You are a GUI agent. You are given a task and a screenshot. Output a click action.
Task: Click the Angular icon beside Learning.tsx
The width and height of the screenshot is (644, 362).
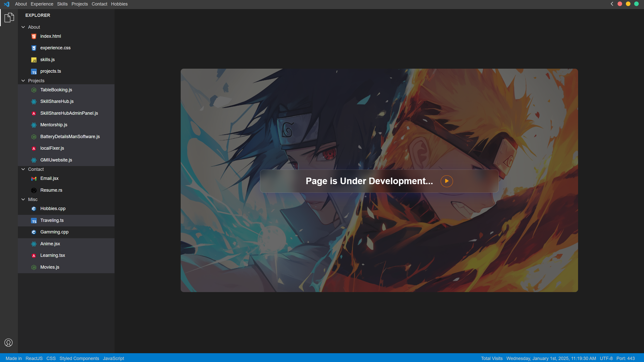tap(34, 256)
